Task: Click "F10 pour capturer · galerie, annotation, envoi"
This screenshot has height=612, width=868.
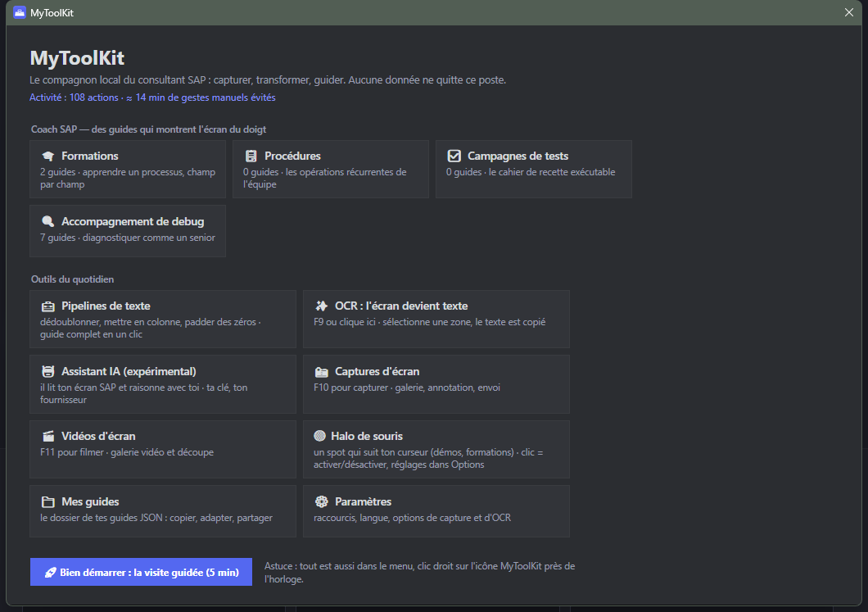Action: [x=407, y=388]
